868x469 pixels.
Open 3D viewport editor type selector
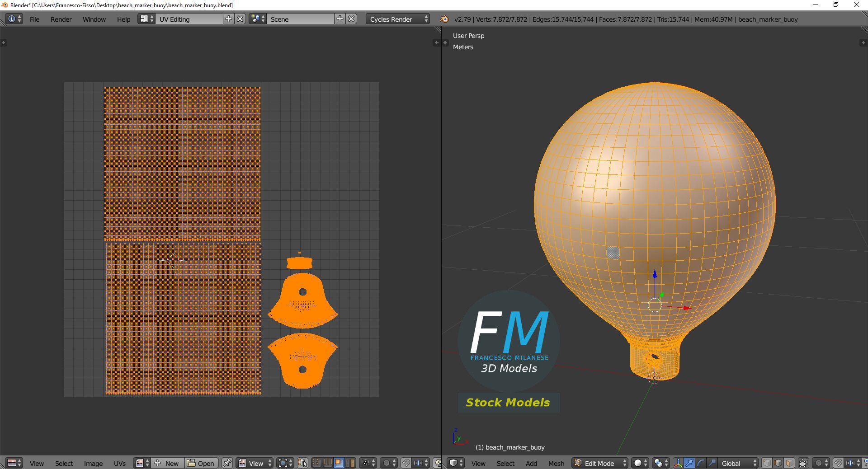(456, 463)
